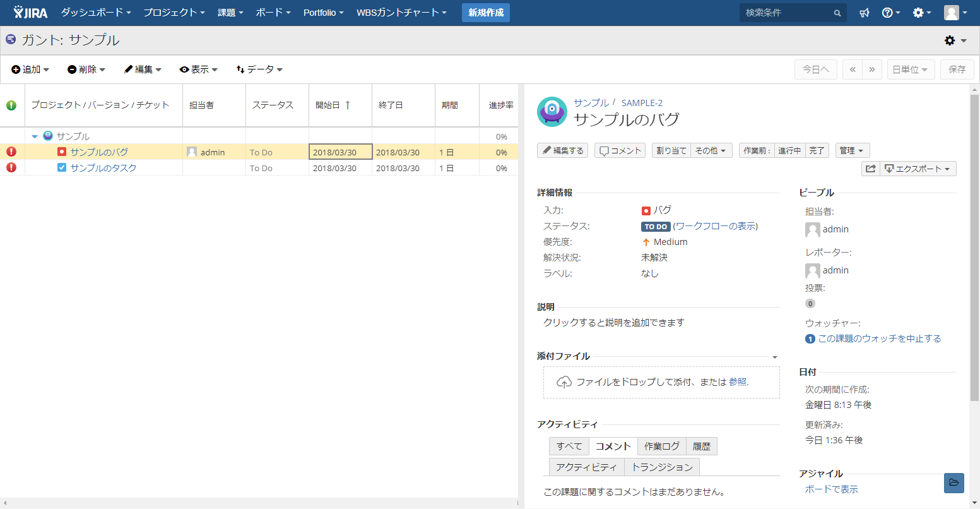Click the detail panel vertical scrollbar
The width and height of the screenshot is (980, 509).
pos(975,246)
